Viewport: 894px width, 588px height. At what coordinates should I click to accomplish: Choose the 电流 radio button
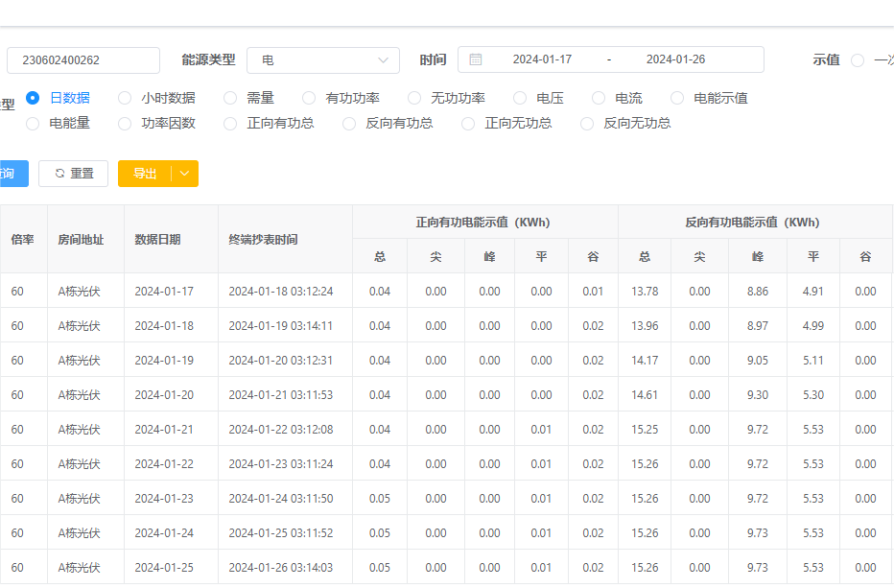(599, 98)
